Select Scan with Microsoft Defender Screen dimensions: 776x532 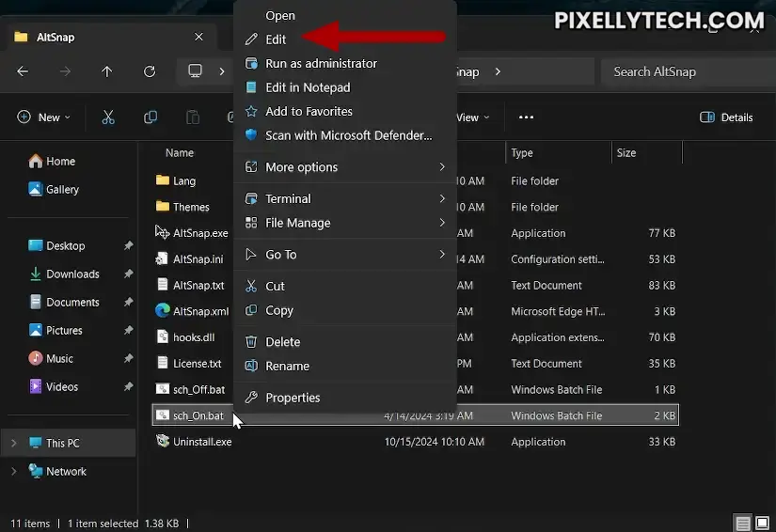(x=345, y=135)
